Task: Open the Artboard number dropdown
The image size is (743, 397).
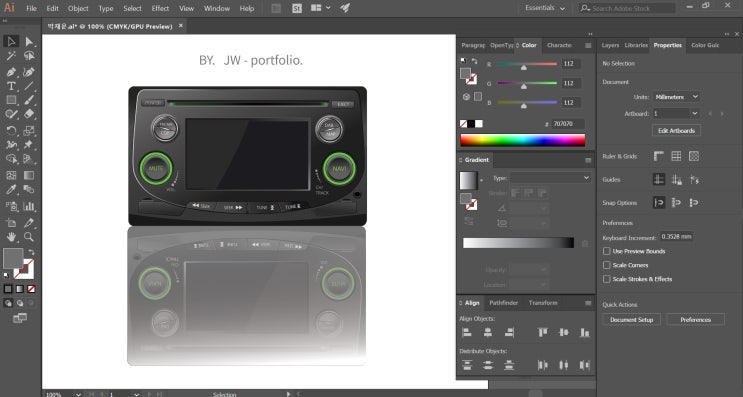Action: (x=676, y=114)
